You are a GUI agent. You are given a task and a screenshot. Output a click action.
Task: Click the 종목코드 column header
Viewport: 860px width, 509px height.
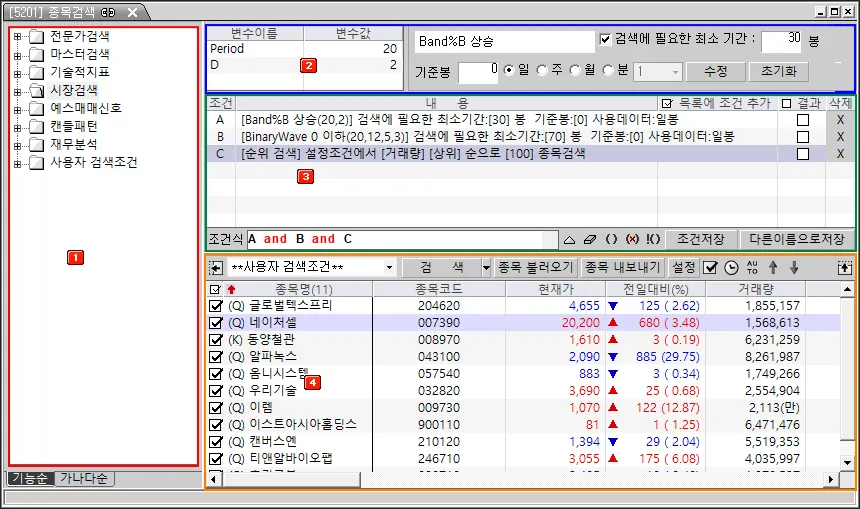click(439, 289)
